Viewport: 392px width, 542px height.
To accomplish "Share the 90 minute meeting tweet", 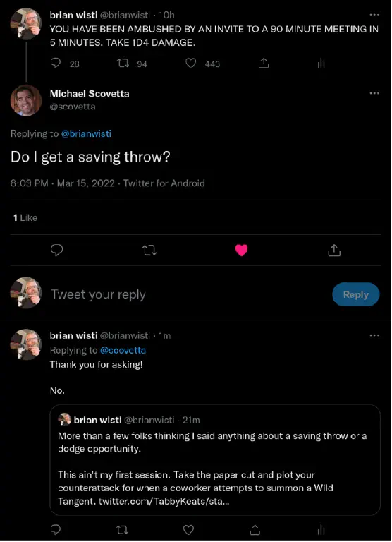I will click(264, 63).
